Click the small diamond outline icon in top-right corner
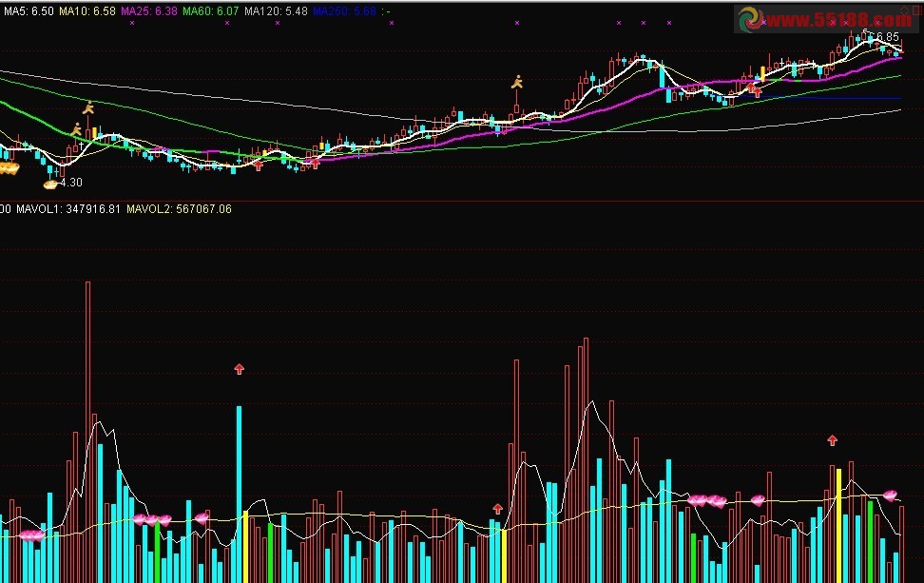Screen dimensions: 924x583 (x=905, y=10)
